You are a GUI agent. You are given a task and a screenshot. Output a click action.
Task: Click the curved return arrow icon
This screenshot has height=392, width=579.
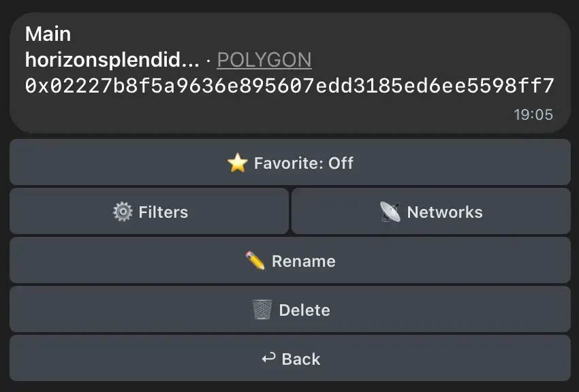269,358
